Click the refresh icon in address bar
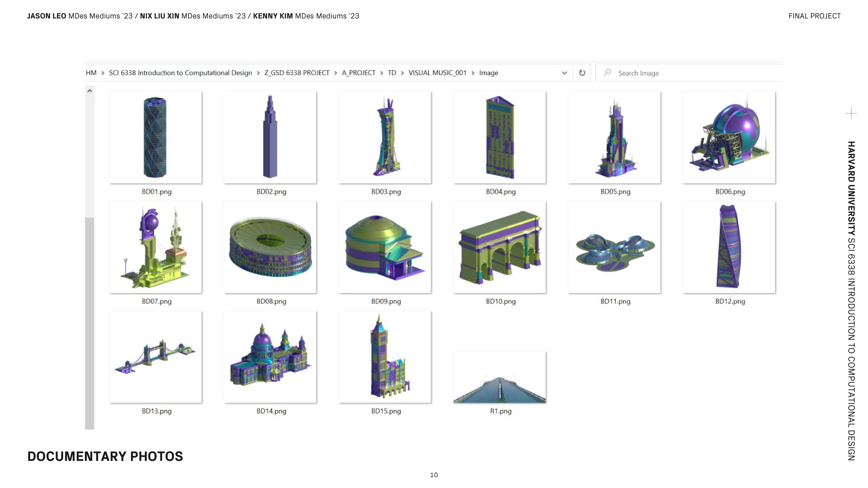The image size is (868, 488). [582, 73]
